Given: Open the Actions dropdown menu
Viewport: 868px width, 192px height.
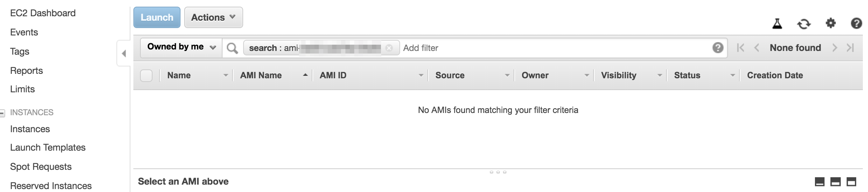Looking at the screenshot, I should pyautogui.click(x=213, y=17).
